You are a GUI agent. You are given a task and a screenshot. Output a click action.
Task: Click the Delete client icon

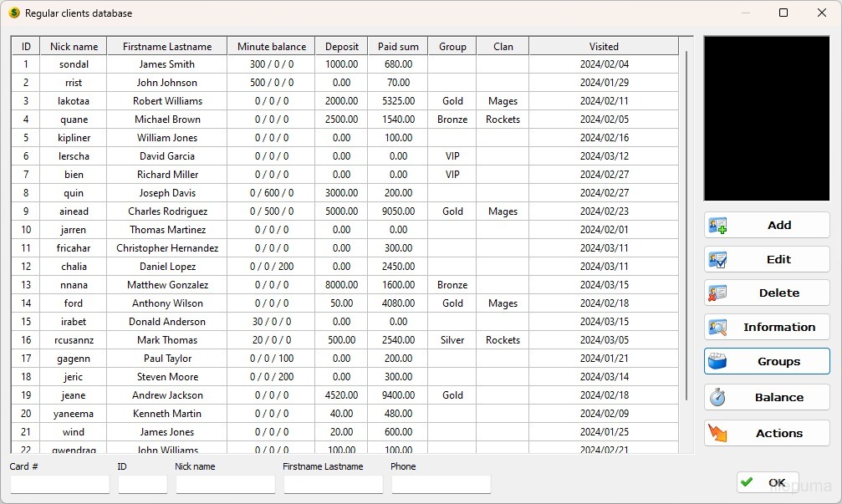tap(717, 293)
